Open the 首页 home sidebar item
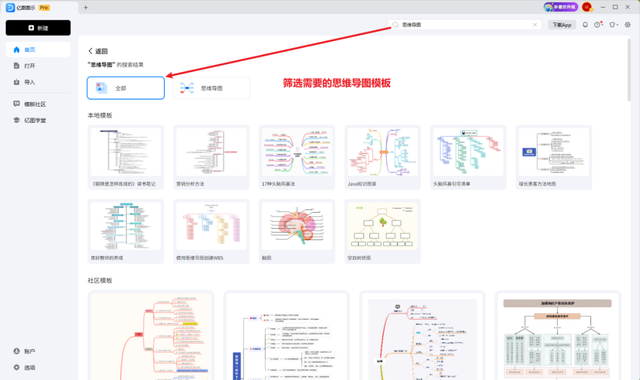 coord(38,49)
